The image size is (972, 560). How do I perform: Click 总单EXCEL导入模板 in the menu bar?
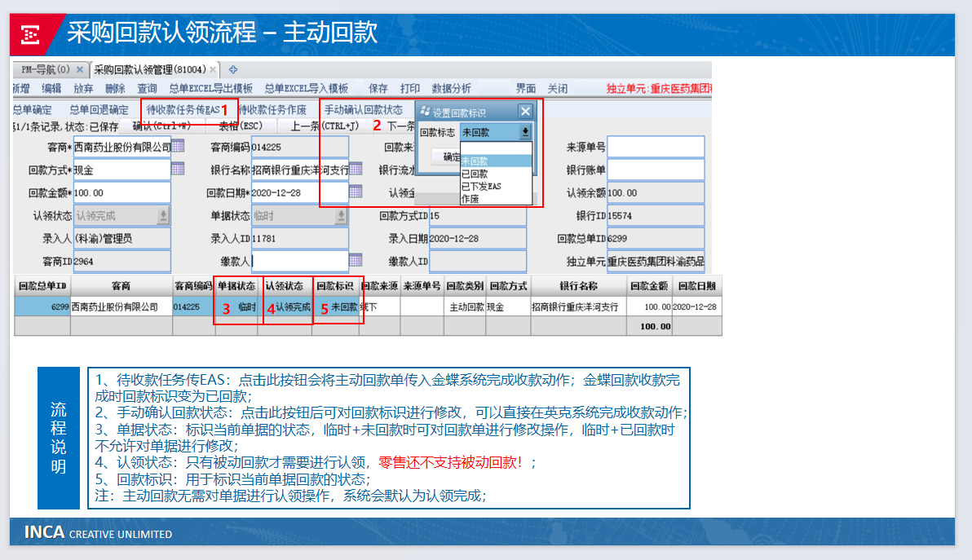tap(307, 89)
